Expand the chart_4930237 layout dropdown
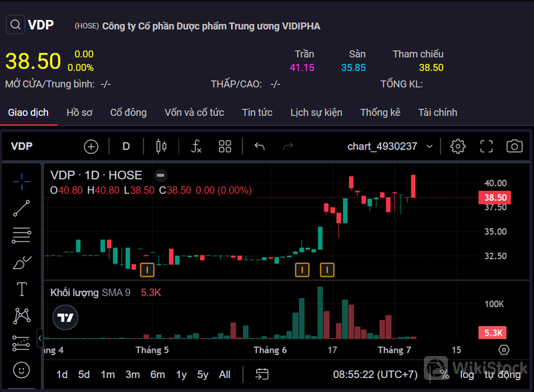 (429, 147)
